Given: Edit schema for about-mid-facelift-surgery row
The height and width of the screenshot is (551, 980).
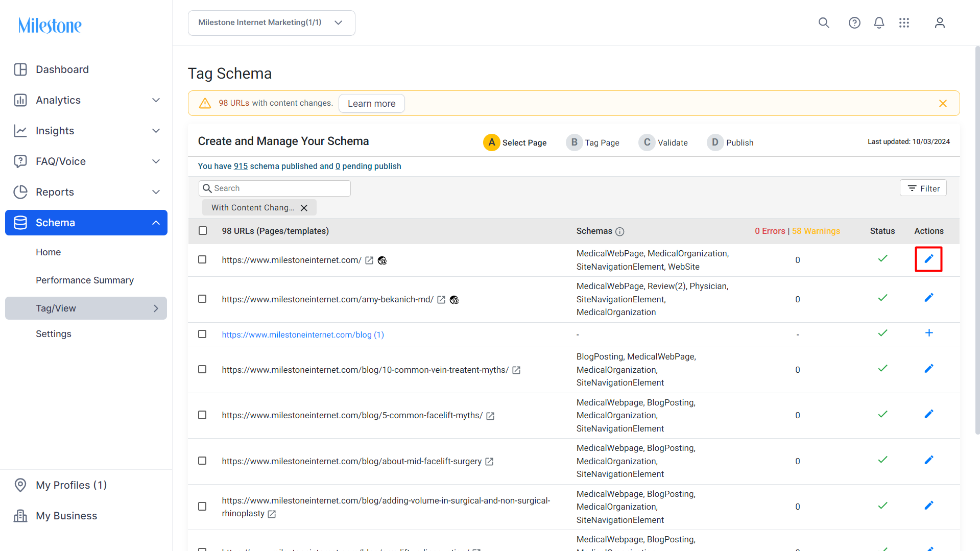Looking at the screenshot, I should tap(929, 460).
